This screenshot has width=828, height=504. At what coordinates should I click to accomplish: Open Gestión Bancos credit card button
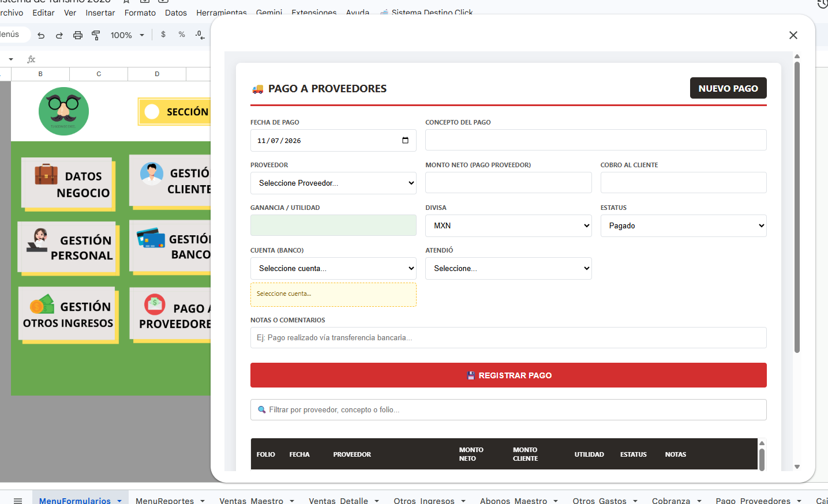[171, 246]
